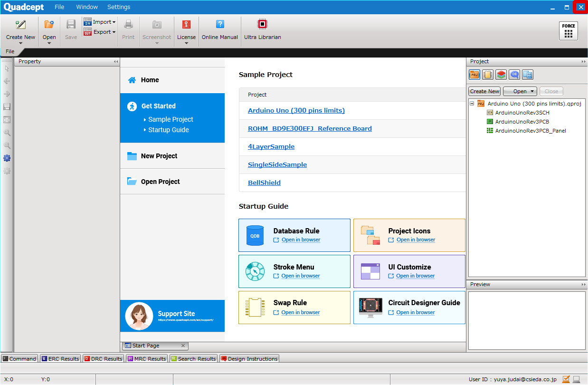Launch the Ultra Librarian icon
The width and height of the screenshot is (588, 385).
point(262,25)
